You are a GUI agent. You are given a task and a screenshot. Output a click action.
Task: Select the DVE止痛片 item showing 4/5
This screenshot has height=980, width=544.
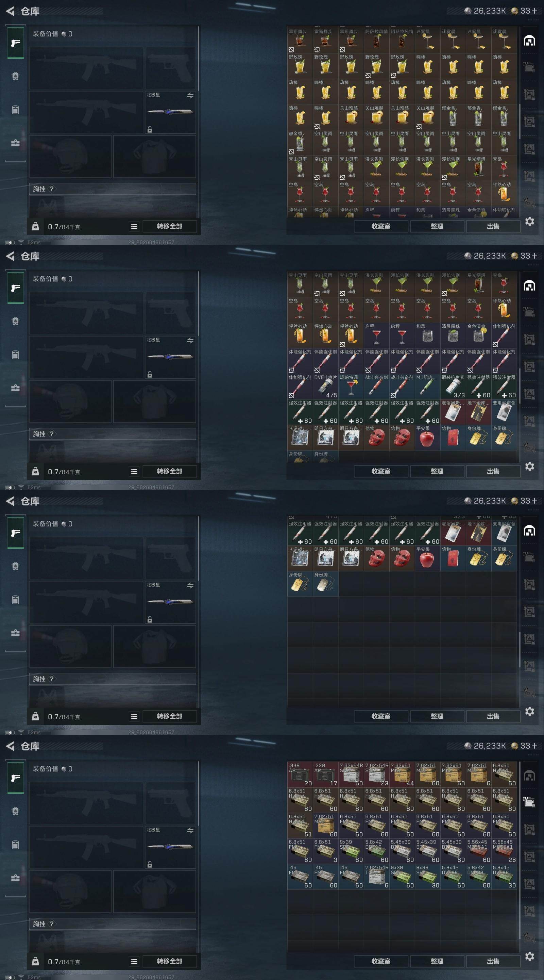[325, 387]
